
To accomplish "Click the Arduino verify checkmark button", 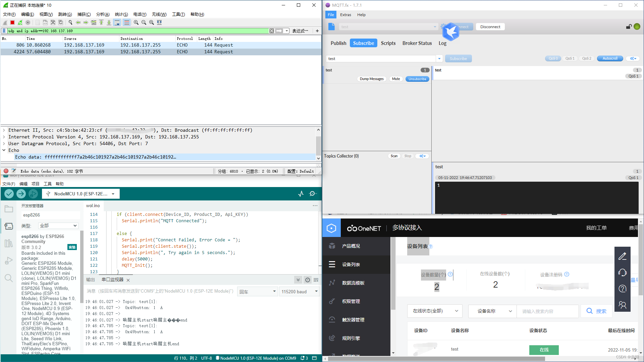I will click(x=9, y=194).
